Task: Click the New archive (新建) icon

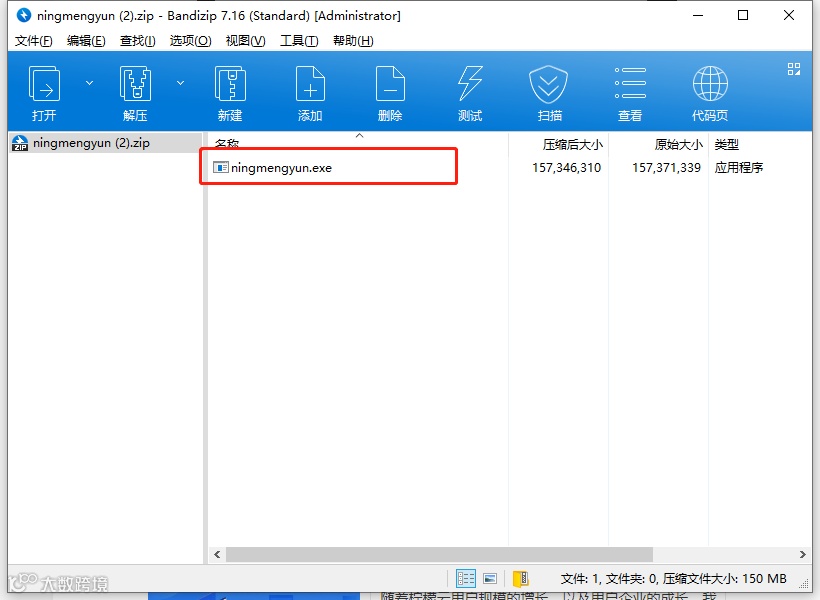Action: coord(230,84)
